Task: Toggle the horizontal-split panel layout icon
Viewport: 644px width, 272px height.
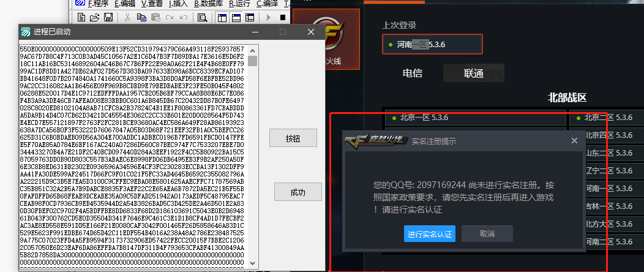Action: (x=236, y=17)
